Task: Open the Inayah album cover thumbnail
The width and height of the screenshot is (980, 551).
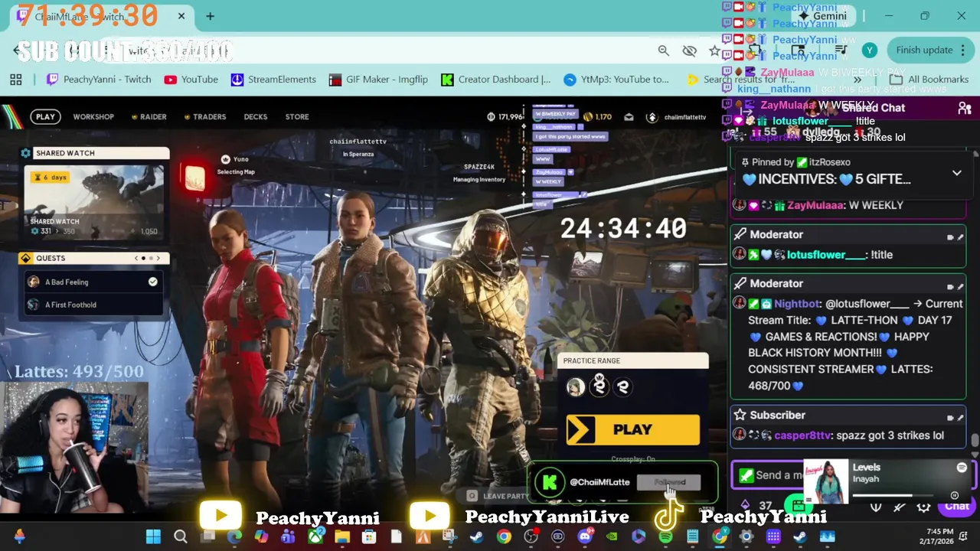Action: click(x=826, y=481)
